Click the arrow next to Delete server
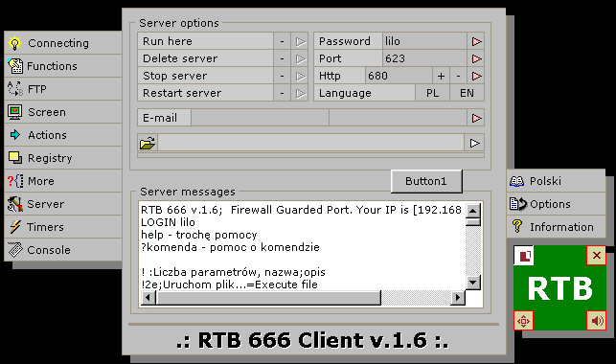The image size is (616, 364). click(x=300, y=58)
